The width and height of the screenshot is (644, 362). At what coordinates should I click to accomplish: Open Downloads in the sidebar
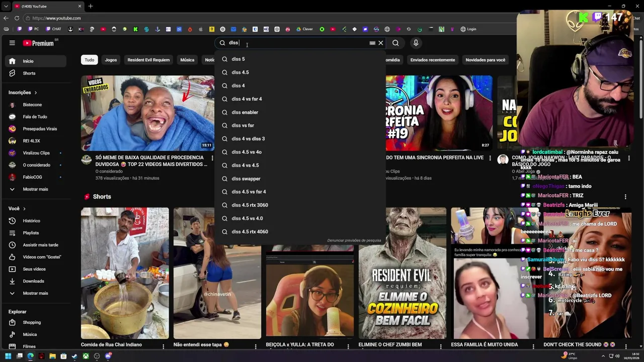coord(35,281)
